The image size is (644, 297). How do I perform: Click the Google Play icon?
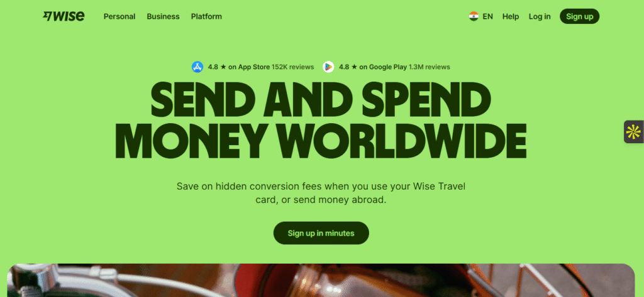(x=328, y=67)
